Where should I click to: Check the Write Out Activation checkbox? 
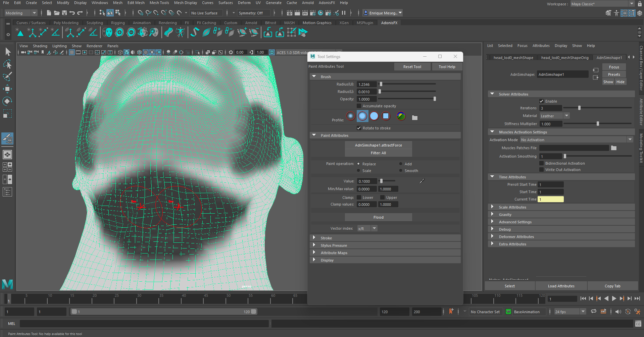(541, 170)
